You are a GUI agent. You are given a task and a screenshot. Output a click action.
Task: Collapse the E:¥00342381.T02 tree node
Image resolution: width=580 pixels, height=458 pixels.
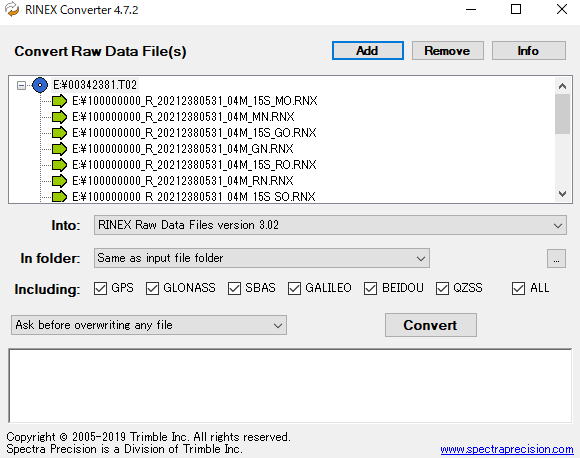(x=21, y=85)
